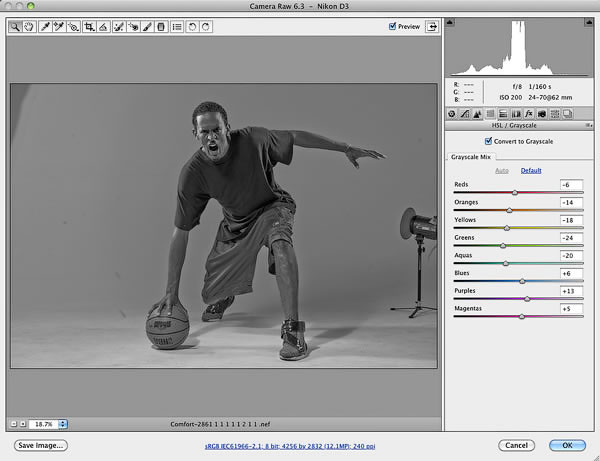Open the Effects (fx) panel tab
Image resolution: width=600 pixels, height=461 pixels.
tap(528, 115)
